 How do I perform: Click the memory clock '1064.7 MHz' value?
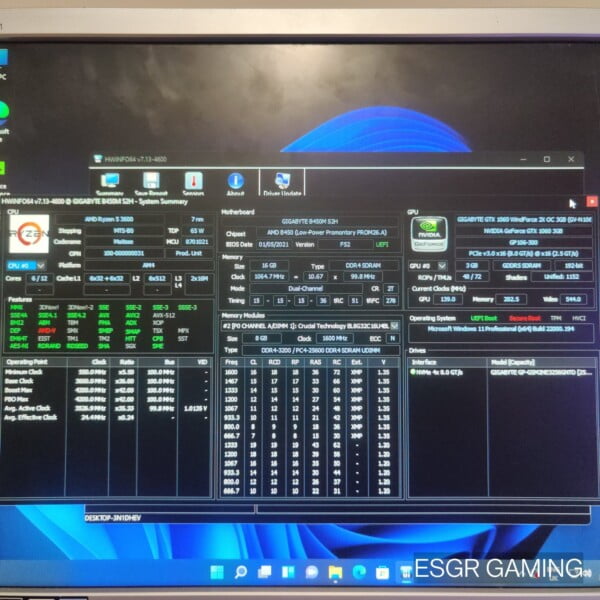click(x=269, y=276)
